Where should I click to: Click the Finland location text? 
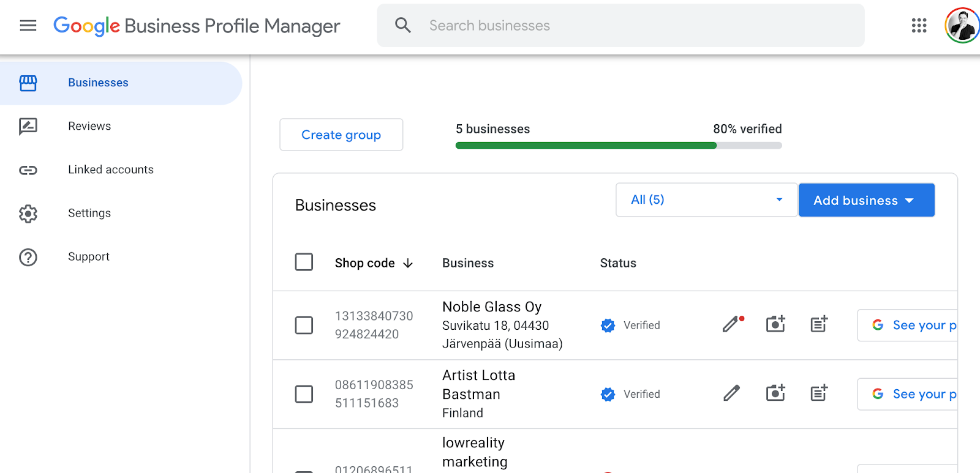462,413
